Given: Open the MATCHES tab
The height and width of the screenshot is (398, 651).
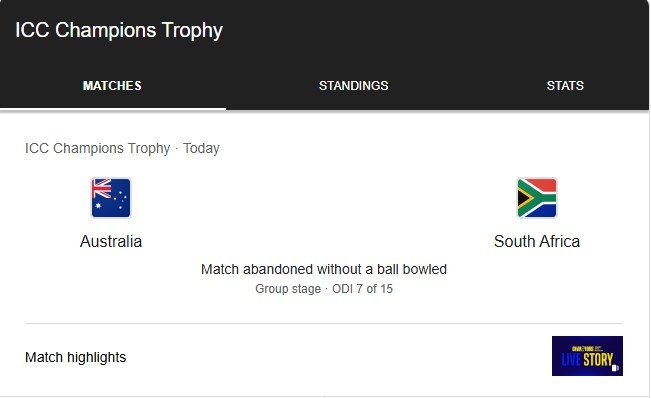Looking at the screenshot, I should 112,85.
